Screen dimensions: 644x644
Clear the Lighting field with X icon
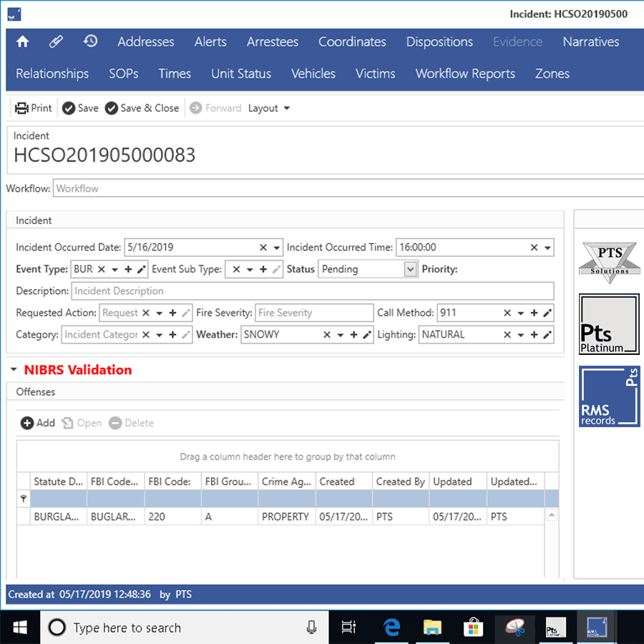(x=507, y=334)
